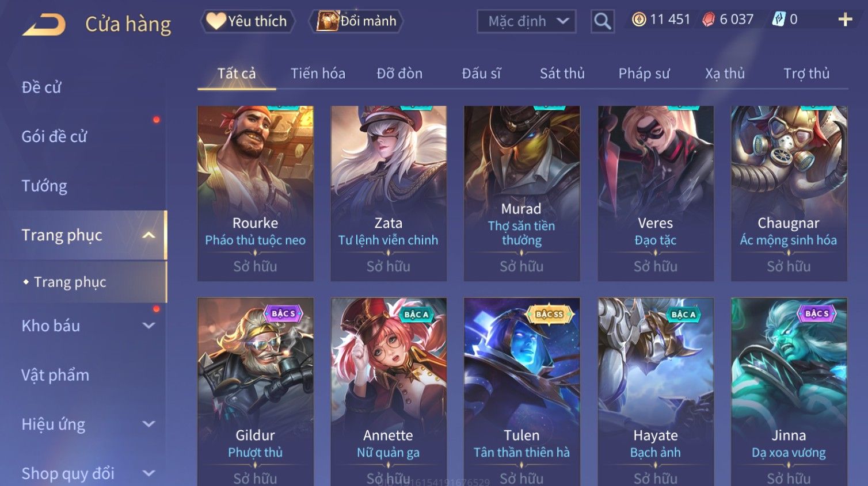Switch to the Sát thủ tab

point(562,74)
